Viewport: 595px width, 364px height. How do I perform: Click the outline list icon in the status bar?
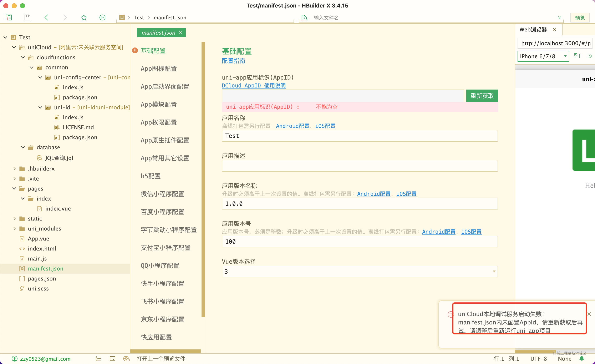click(98, 358)
